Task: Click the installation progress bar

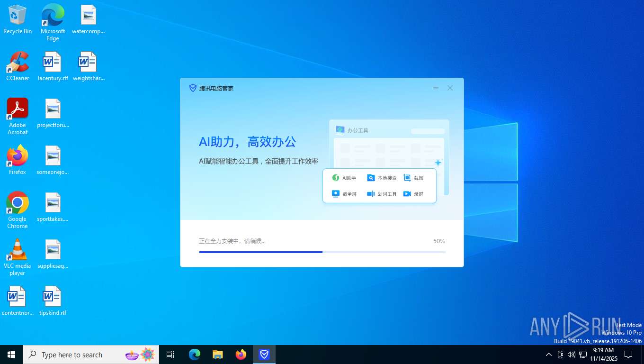Action: 322,252
